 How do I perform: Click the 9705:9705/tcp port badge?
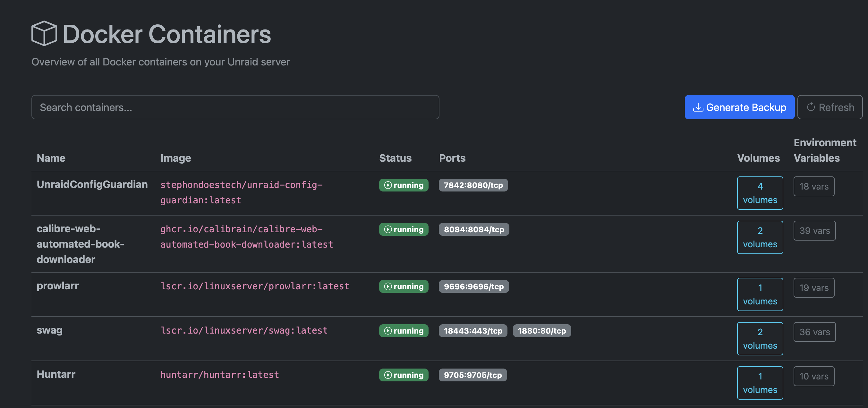(473, 375)
